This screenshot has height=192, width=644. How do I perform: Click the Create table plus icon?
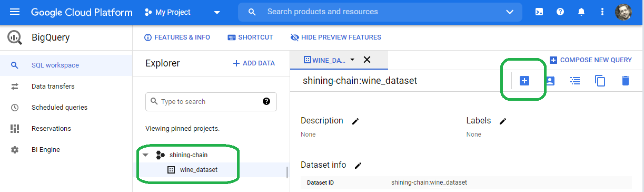(x=524, y=81)
